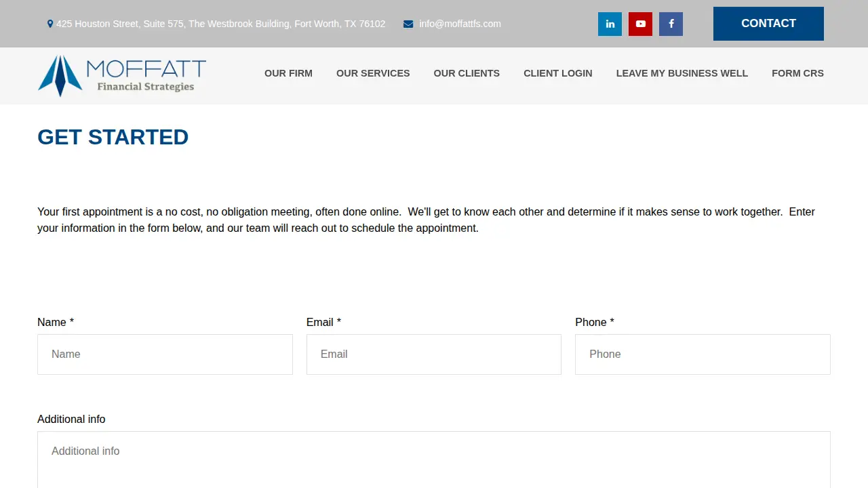
Task: Click into the Additional info text area
Action: pos(434,460)
